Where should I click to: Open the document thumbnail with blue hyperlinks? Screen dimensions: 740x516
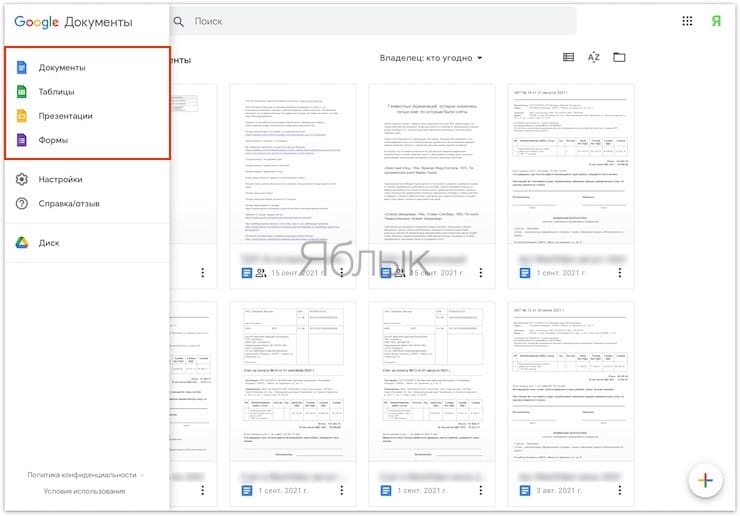click(293, 164)
